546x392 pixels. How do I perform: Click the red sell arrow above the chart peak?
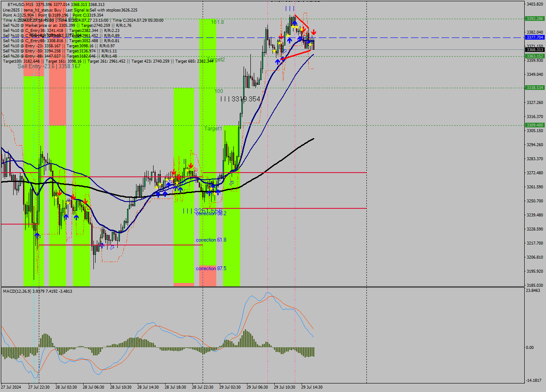click(x=314, y=32)
